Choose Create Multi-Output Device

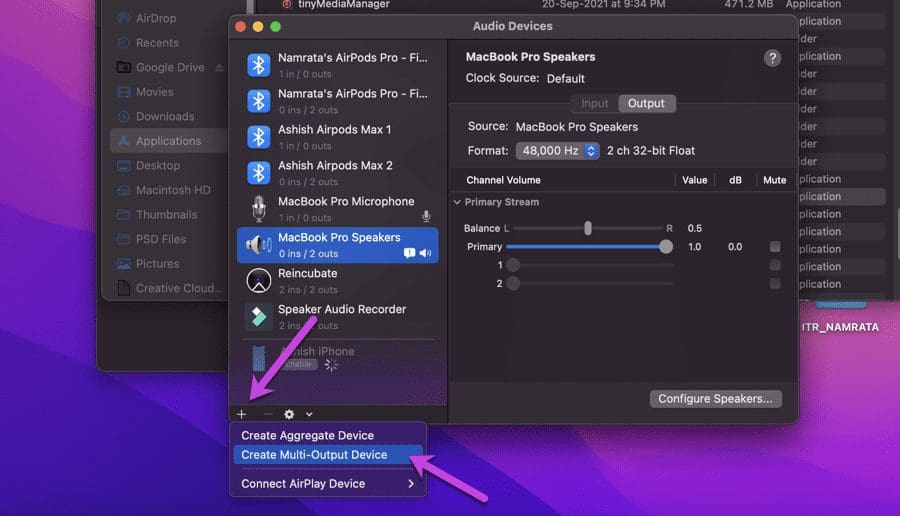[x=328, y=455]
